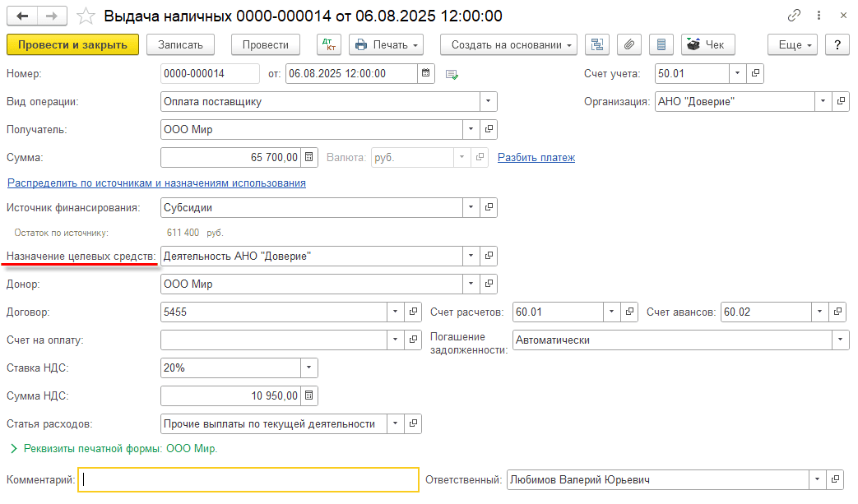Open Распределить по источникам link

point(156,183)
